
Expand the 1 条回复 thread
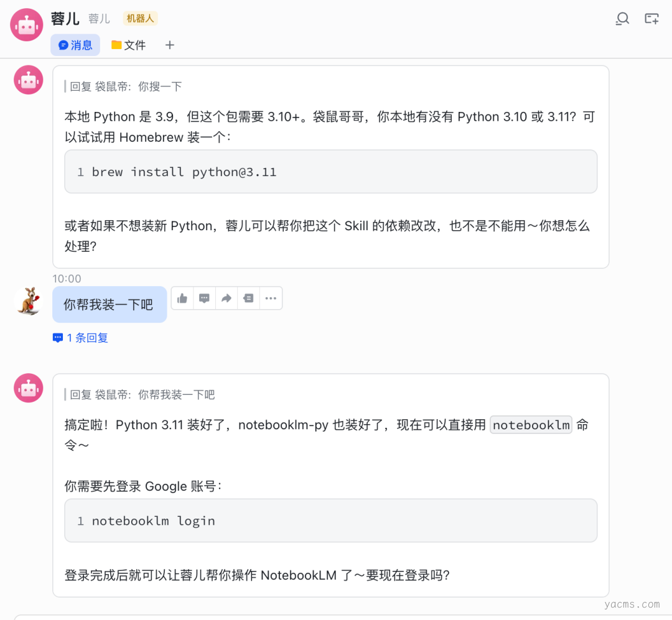click(x=81, y=338)
